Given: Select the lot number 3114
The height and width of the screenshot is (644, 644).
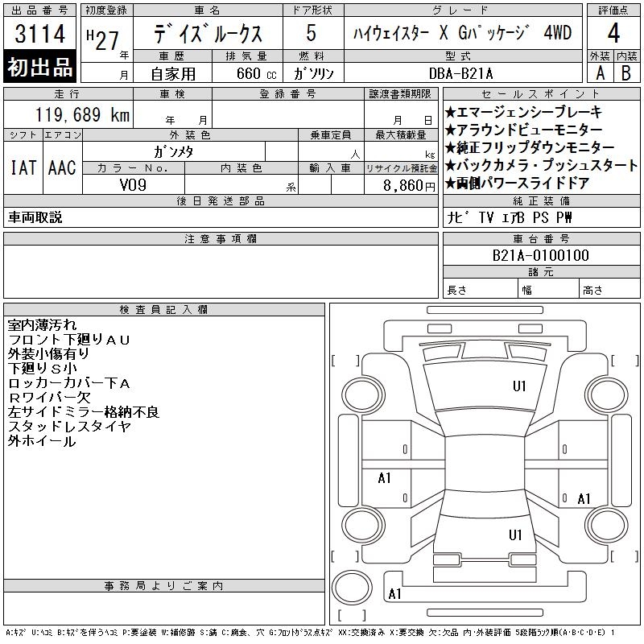Looking at the screenshot, I should (x=40, y=35).
